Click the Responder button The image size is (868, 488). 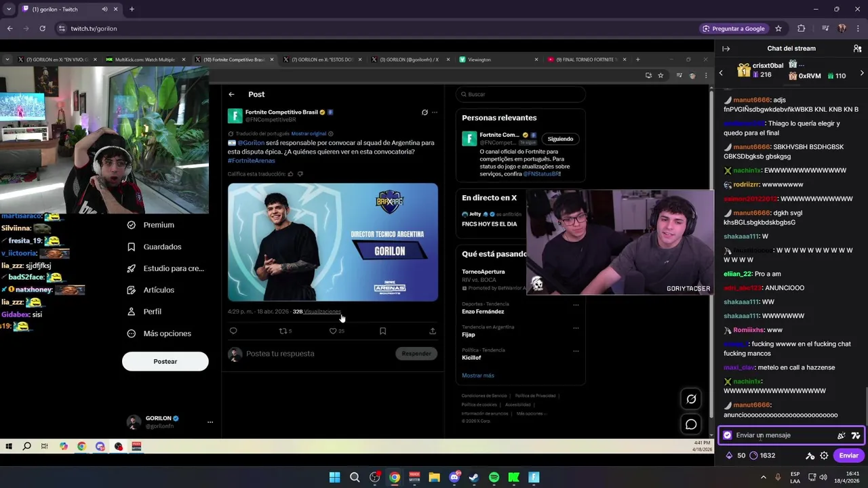416,354
